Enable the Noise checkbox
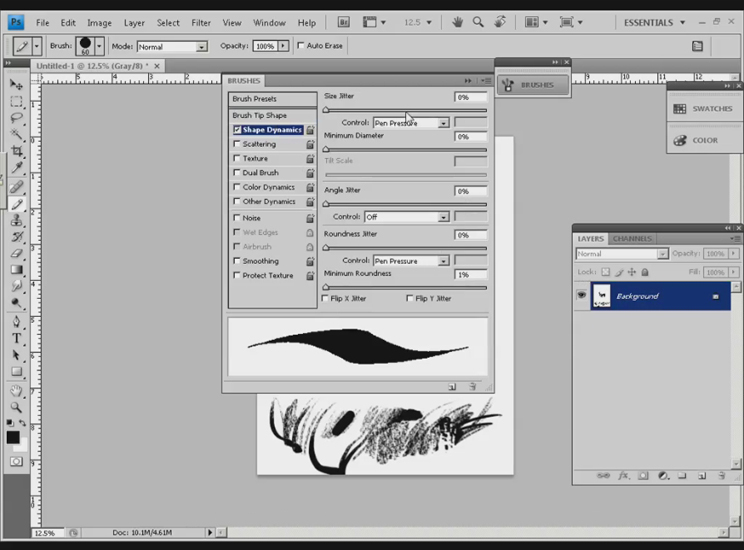Viewport: 744px width, 550px height. (237, 218)
